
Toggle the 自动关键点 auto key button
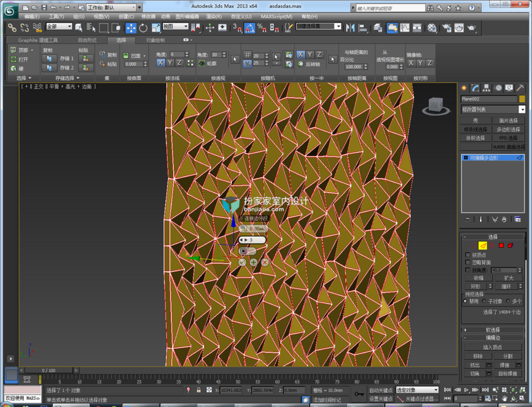coord(381,390)
